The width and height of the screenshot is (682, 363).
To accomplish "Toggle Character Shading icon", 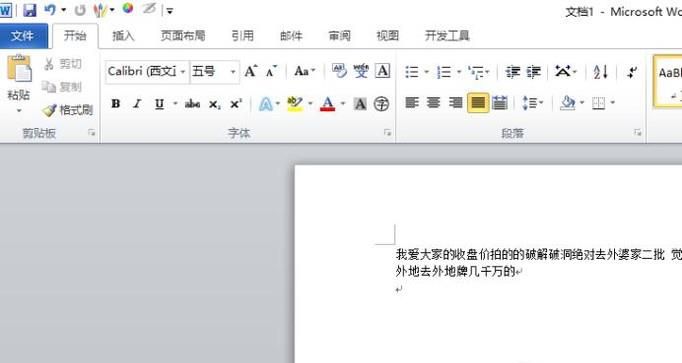I will (x=360, y=104).
